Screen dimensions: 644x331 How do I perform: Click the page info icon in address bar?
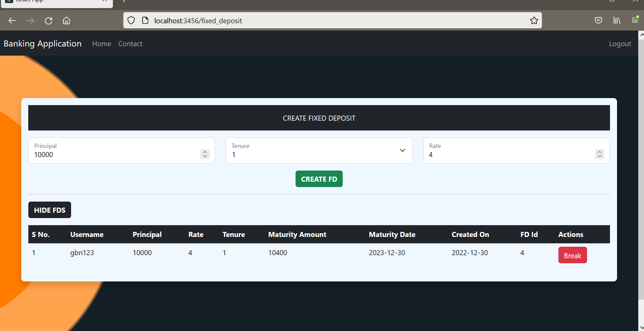click(145, 21)
